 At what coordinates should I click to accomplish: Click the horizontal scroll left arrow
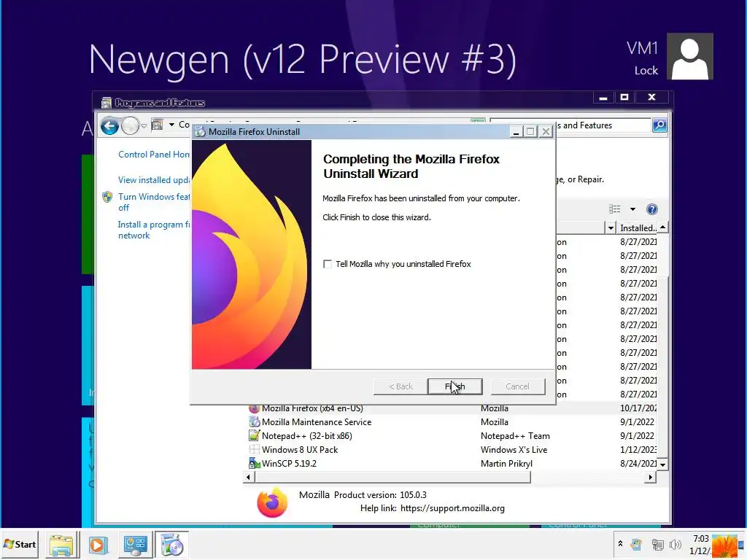tap(248, 477)
